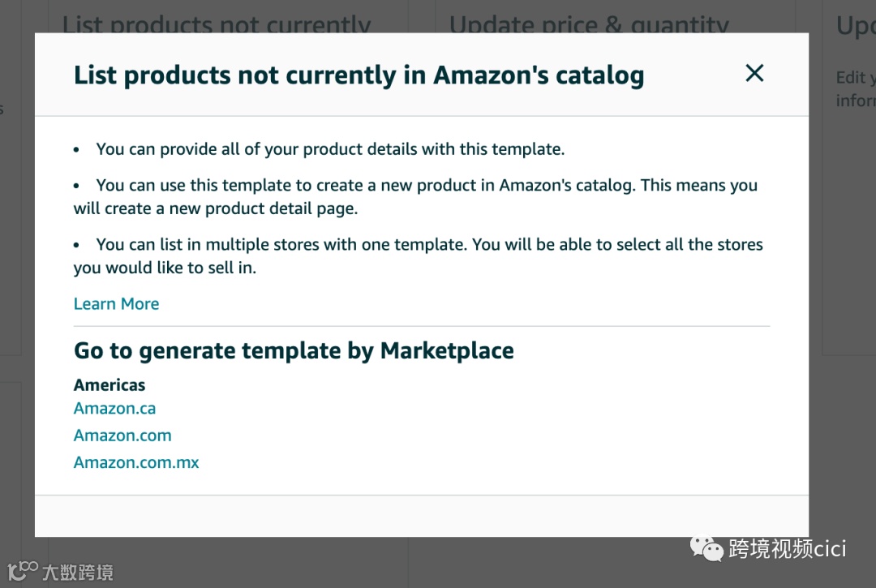876x588 pixels.
Task: Click the first bullet about product details
Action: click(x=329, y=149)
